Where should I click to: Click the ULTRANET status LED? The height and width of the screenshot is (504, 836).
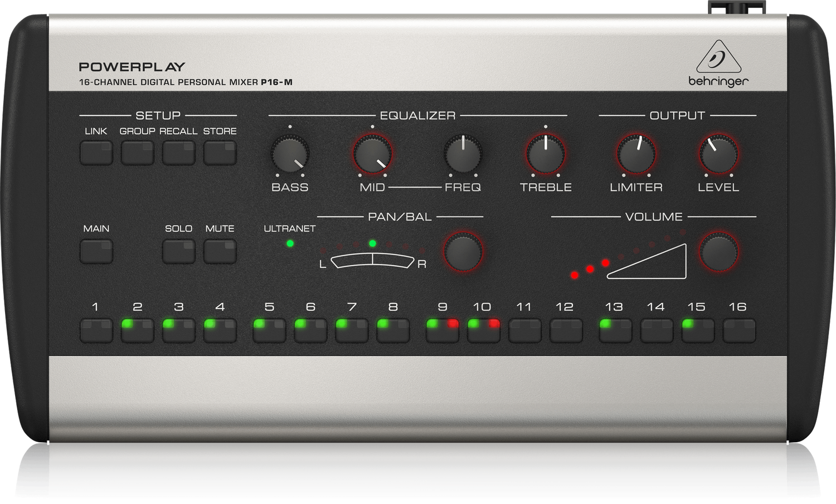[x=289, y=243]
